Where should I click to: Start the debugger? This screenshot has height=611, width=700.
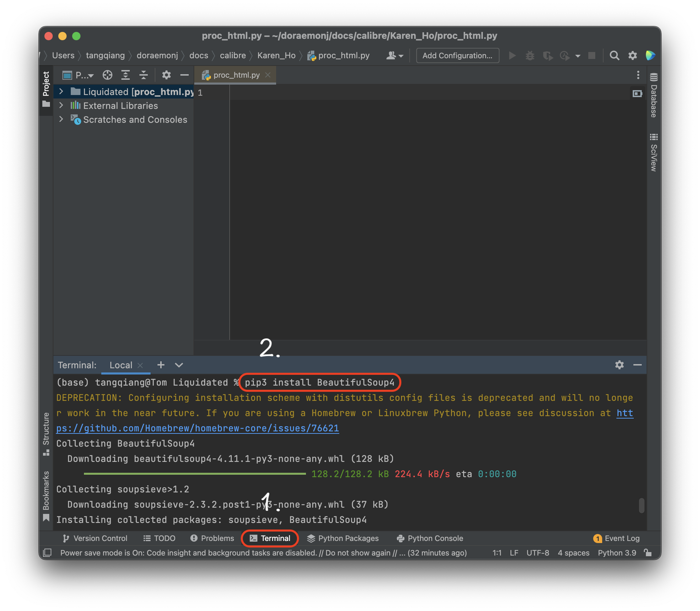point(530,55)
